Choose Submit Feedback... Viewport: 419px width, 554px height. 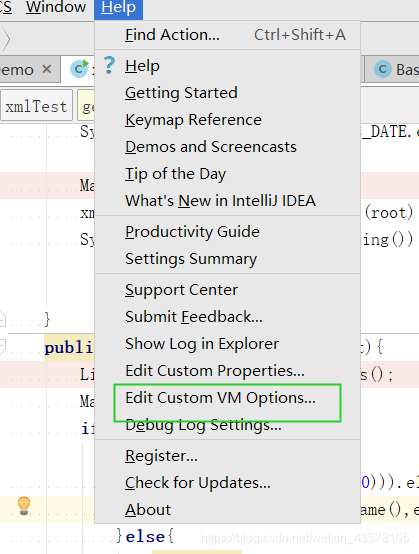point(228,317)
